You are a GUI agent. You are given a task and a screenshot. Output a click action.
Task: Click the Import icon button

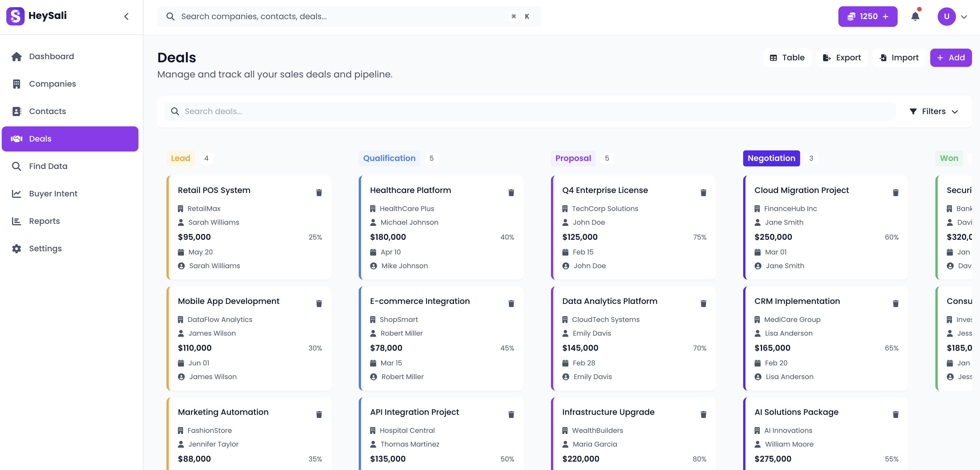click(883, 57)
